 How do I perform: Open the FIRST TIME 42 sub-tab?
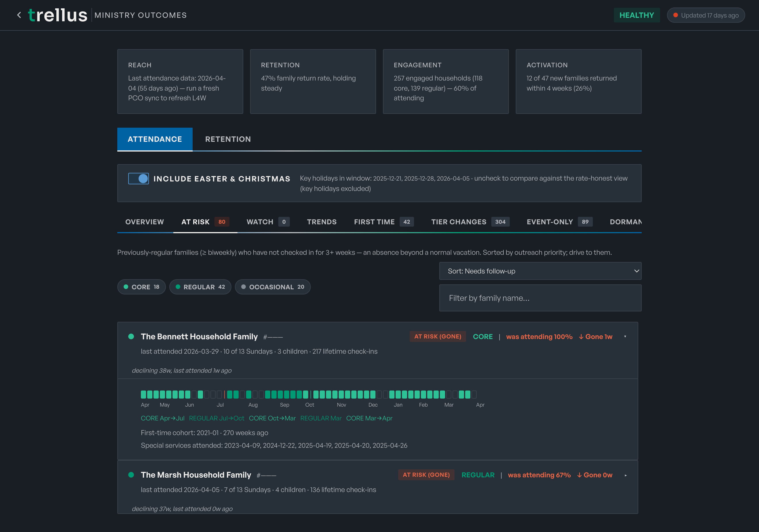[x=384, y=222]
